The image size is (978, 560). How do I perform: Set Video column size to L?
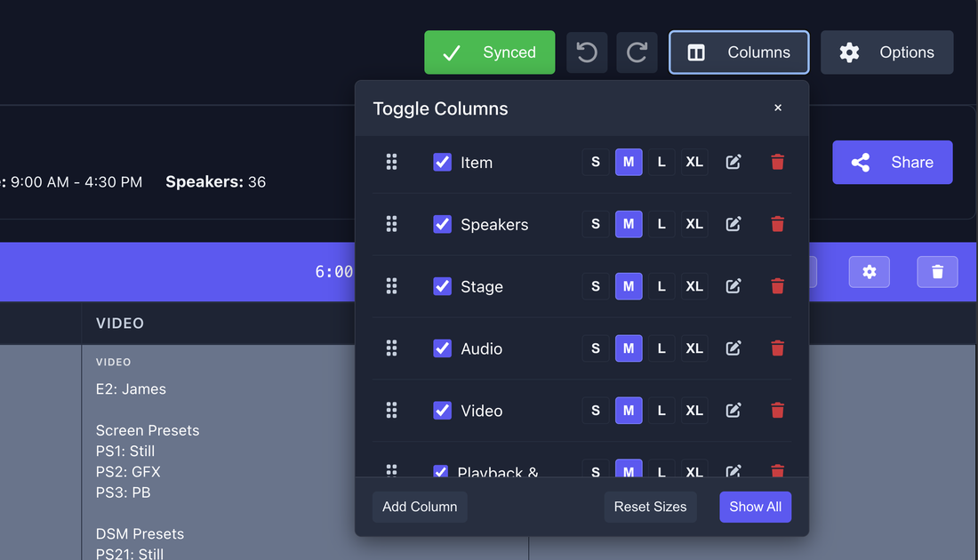(x=661, y=411)
